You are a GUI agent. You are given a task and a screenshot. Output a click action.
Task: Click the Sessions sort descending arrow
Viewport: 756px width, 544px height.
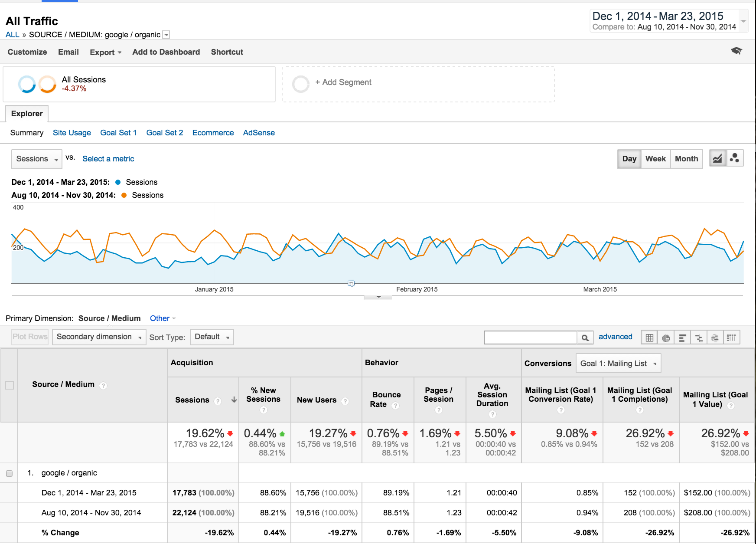[x=234, y=400]
